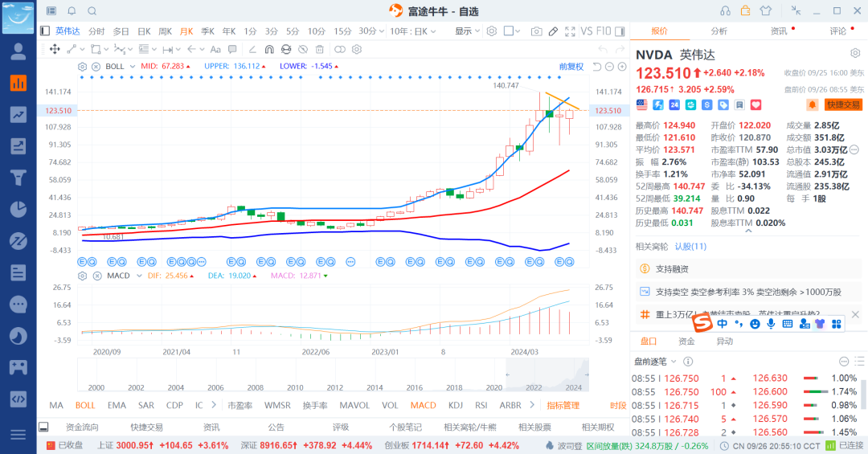The image size is (868, 454).
Task: Click the red heart favorite icon
Action: point(755,104)
